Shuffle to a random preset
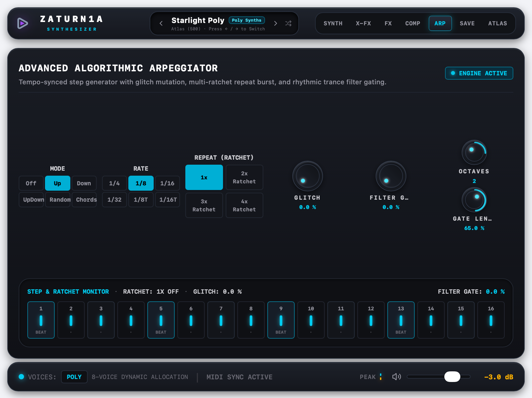This screenshot has width=532, height=398. pyautogui.click(x=288, y=23)
